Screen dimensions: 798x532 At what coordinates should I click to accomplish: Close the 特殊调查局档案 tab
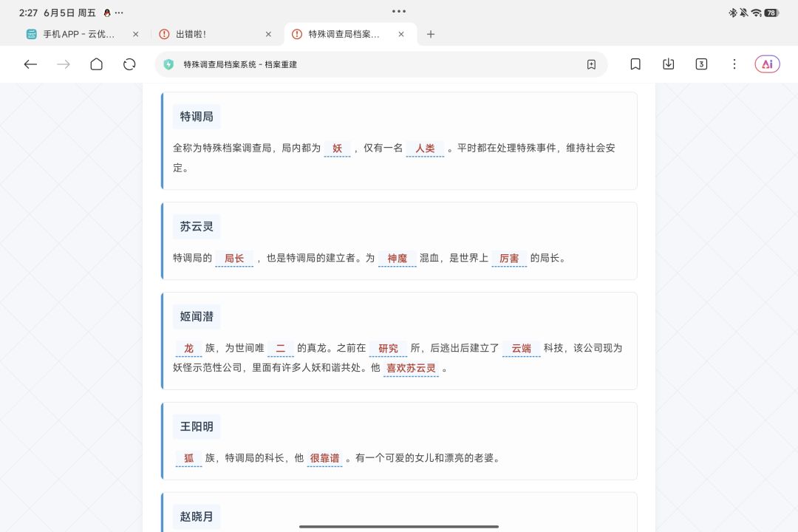point(401,34)
